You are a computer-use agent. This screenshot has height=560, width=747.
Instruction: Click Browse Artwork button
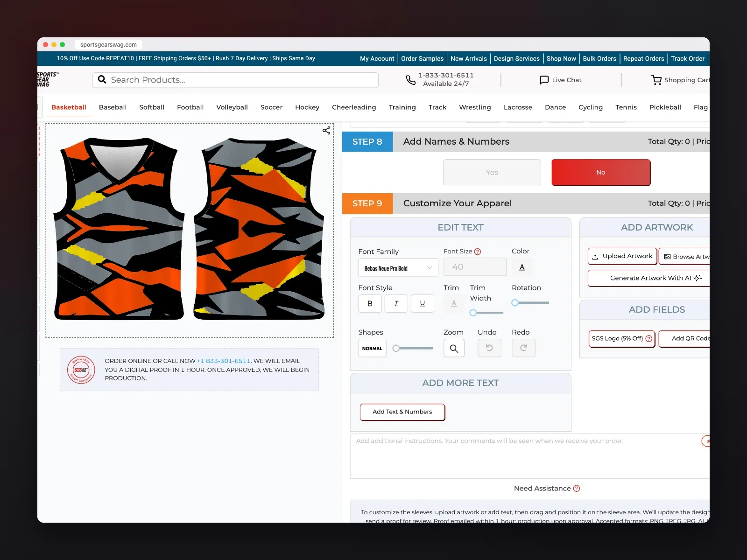point(685,257)
